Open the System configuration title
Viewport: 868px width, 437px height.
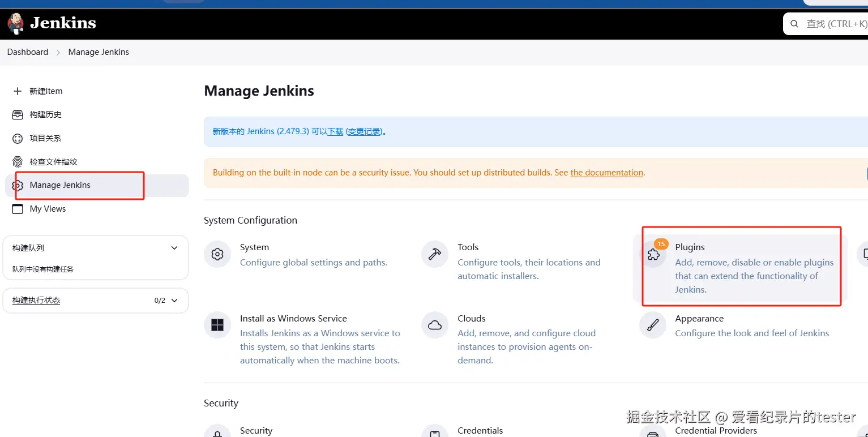[x=254, y=247]
